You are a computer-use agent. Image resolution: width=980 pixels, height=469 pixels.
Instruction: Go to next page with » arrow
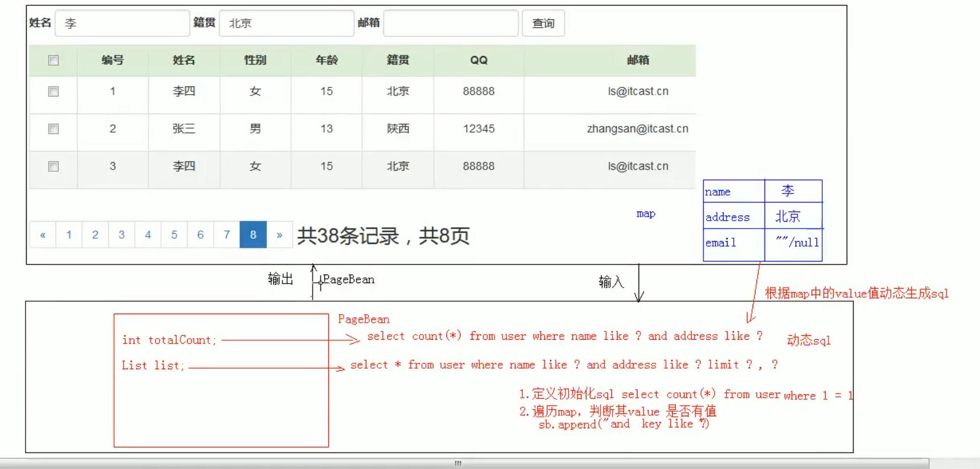(x=280, y=235)
